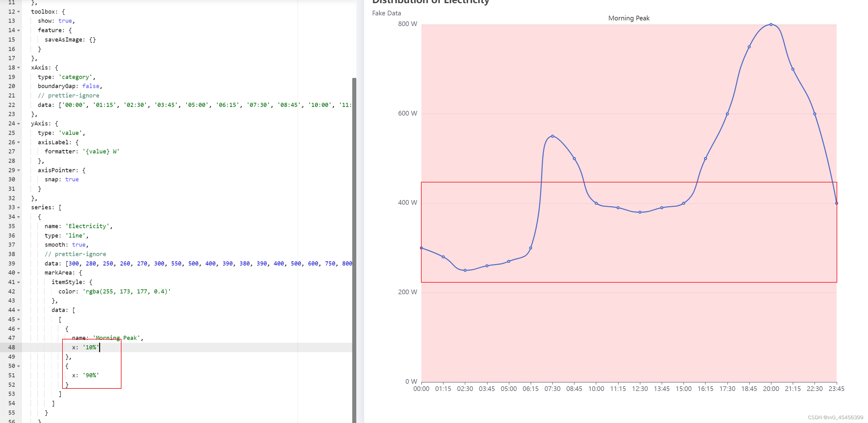This screenshot has width=868, height=423.
Task: Click the Morning Peak label on the chart
Action: pyautogui.click(x=629, y=18)
